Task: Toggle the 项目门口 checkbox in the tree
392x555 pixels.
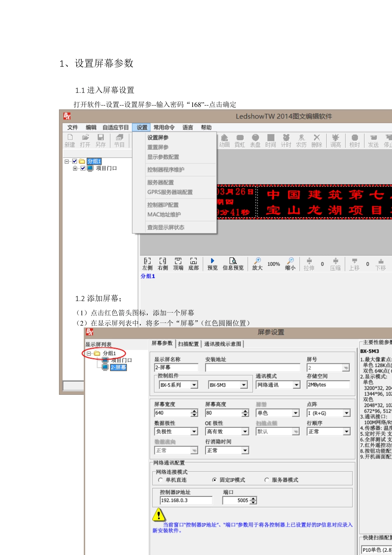Action: coord(83,168)
